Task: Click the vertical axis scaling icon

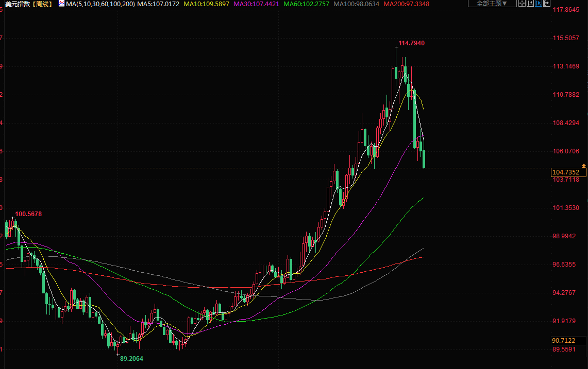Action: click(530, 4)
